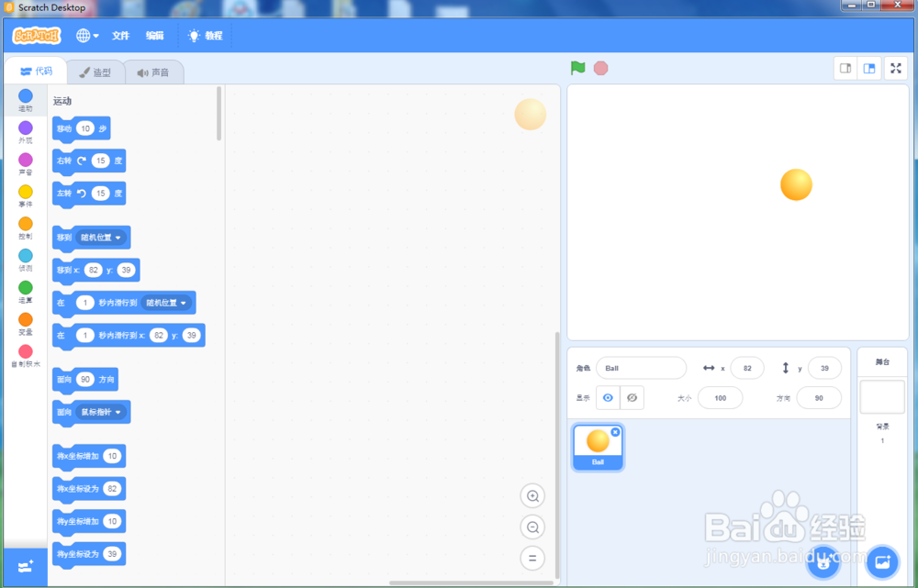Open the 鼠标指针 dropdown in the 面向 block
918x588 pixels.
point(101,412)
